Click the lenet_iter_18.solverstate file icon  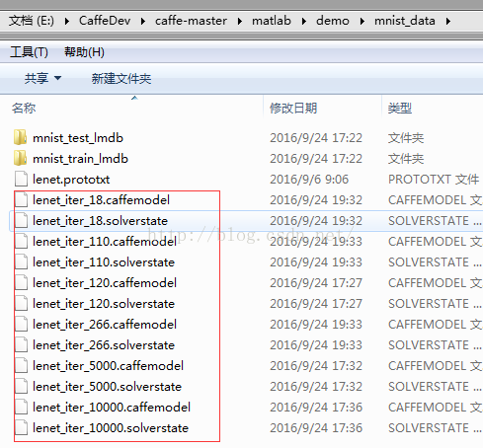tap(21, 220)
